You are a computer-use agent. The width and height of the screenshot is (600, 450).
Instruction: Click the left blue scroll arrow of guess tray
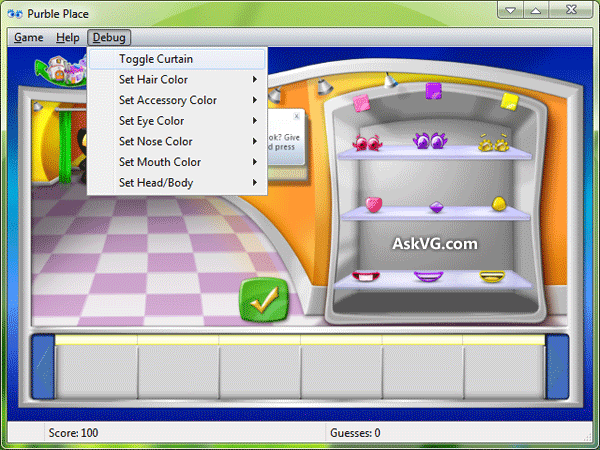point(43,367)
